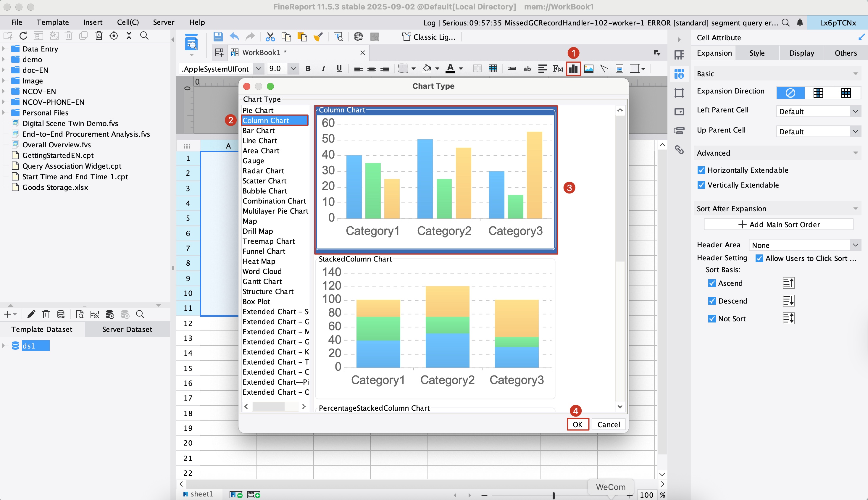This screenshot has height=500, width=868.
Task: Click the browser preview globe icon
Action: 358,36
